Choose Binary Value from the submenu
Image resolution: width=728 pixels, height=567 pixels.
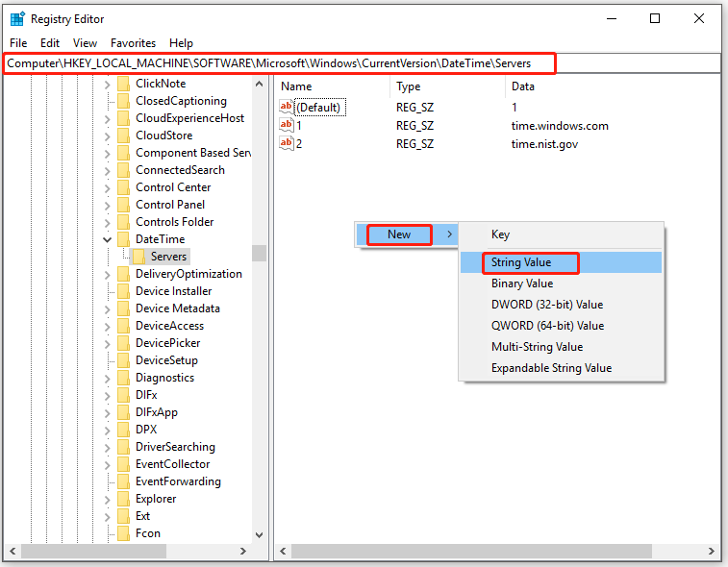[561, 283]
